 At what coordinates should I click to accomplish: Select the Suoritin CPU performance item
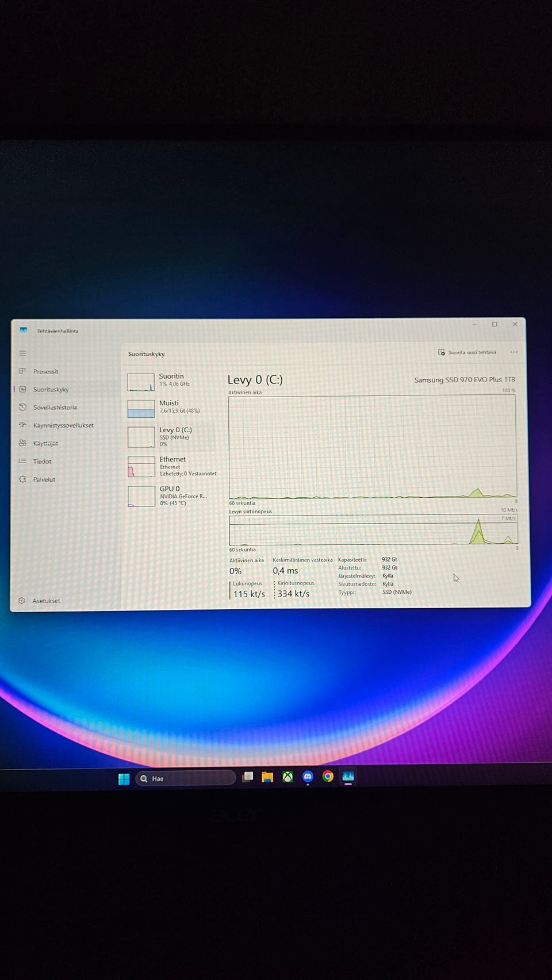tap(171, 382)
